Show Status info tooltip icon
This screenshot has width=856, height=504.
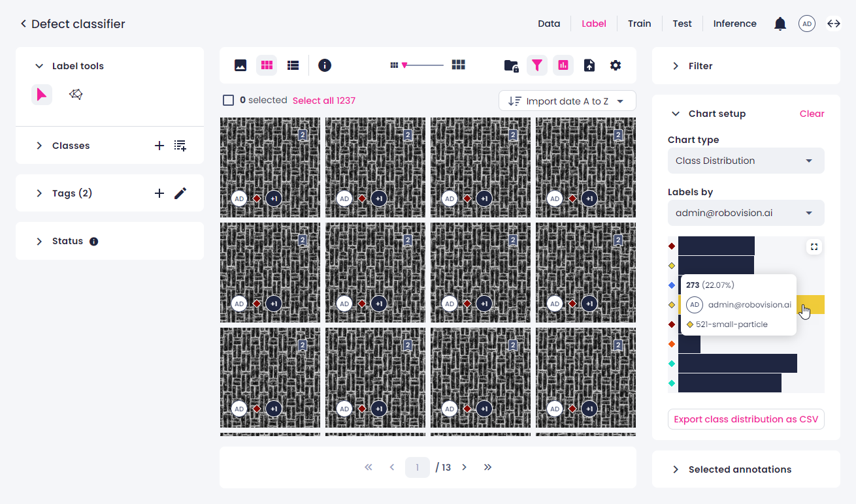(93, 242)
